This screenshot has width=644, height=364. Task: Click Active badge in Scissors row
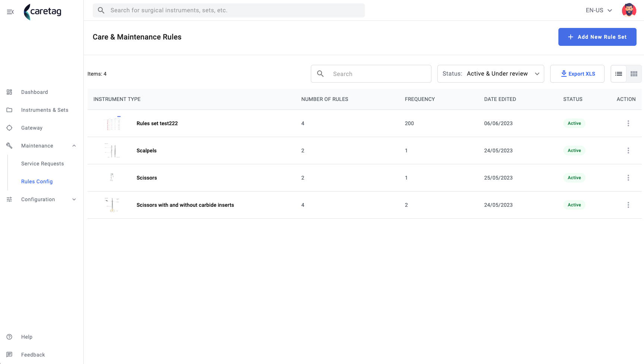click(574, 178)
